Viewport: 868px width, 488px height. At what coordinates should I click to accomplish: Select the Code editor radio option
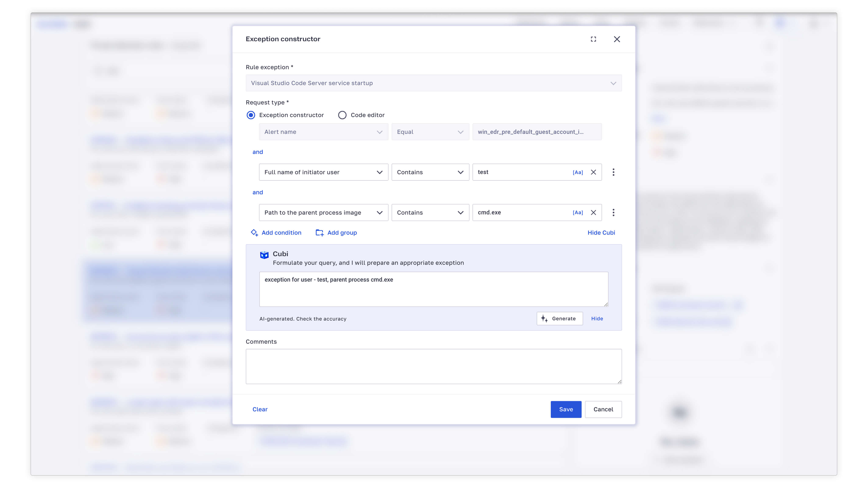tap(342, 115)
